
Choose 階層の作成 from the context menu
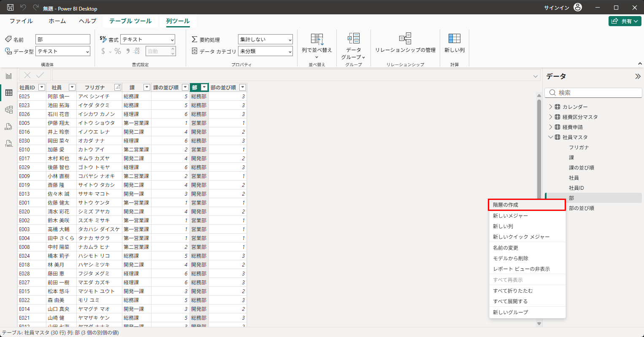[x=527, y=205]
